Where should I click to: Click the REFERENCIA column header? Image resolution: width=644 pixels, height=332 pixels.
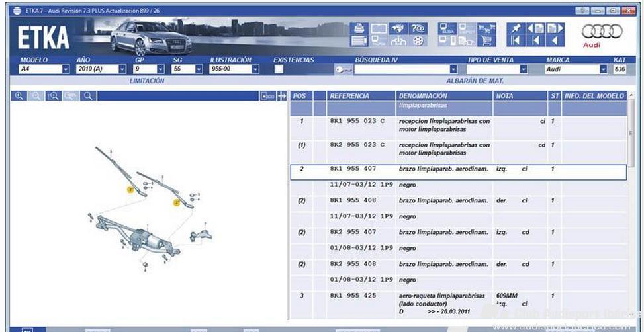tap(361, 96)
